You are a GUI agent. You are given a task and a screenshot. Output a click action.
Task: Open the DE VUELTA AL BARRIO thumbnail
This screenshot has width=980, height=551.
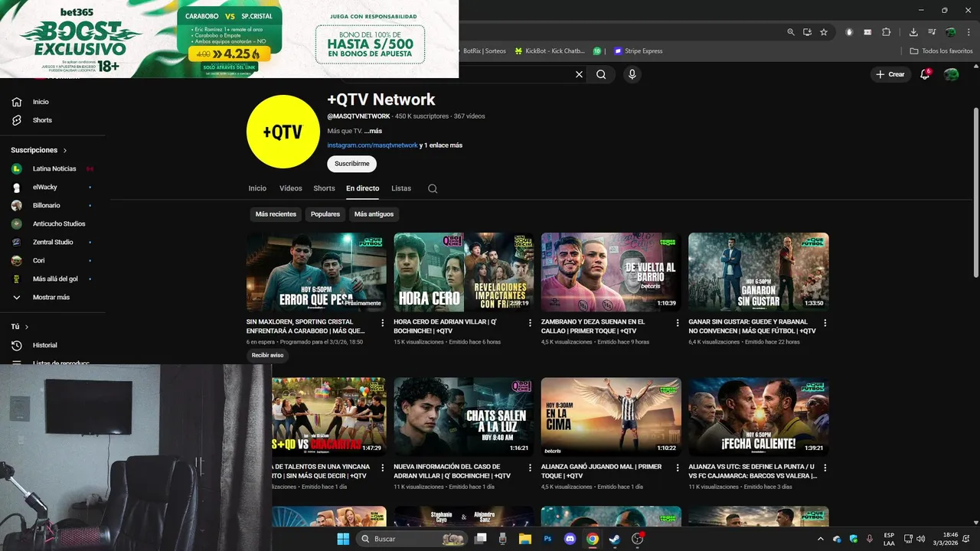pyautogui.click(x=611, y=272)
